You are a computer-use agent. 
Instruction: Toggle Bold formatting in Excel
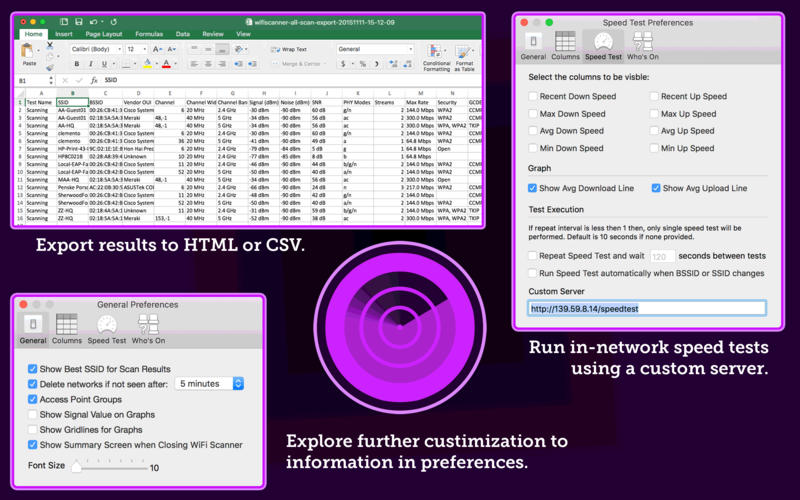pos(77,64)
